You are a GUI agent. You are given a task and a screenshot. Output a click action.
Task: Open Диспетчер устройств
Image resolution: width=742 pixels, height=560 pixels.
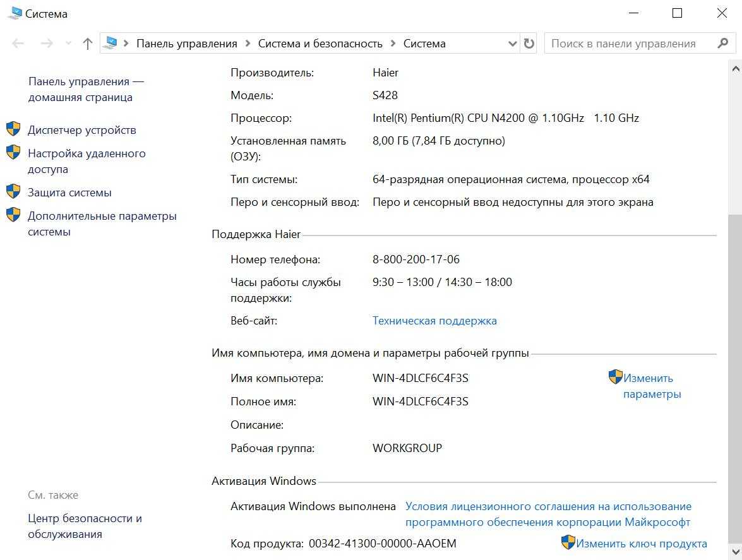point(82,130)
